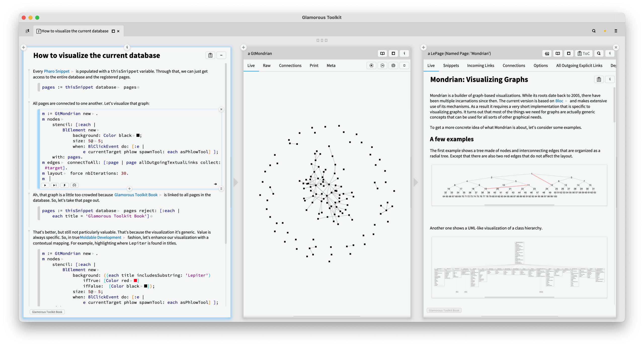Click the play-and-inspect snippet button

(55, 185)
